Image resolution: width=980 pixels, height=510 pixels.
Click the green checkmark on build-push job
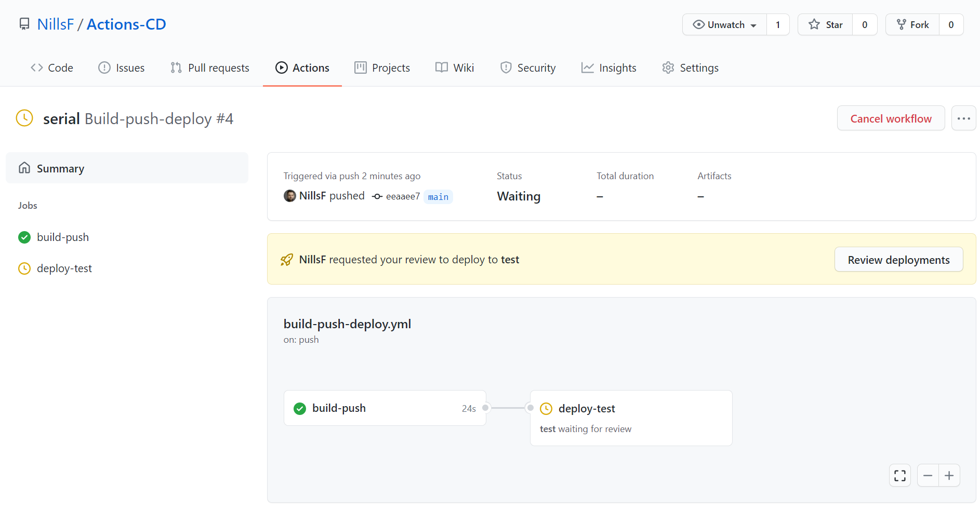(x=24, y=237)
